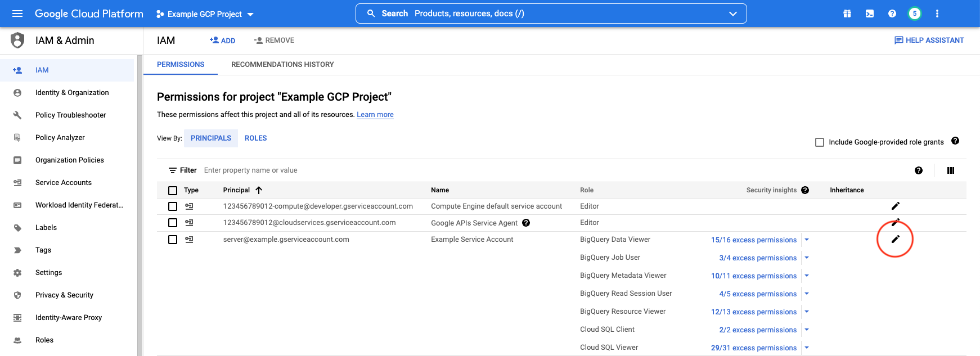Click the REMOVE button
The width and height of the screenshot is (980, 356).
275,40
